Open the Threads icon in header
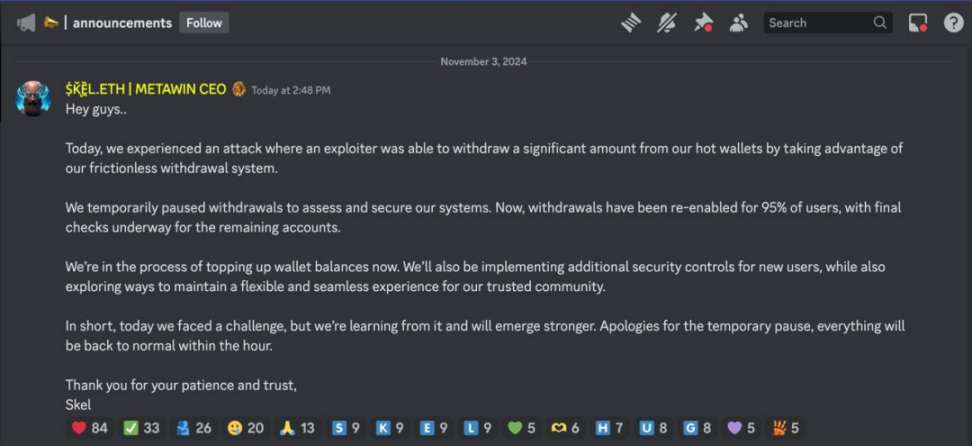The height and width of the screenshot is (446, 972). (x=630, y=23)
